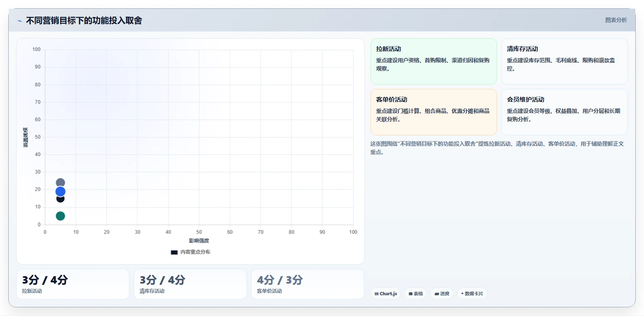The image size is (644, 316).
Task: Click the 图表分析 label in the header
Action: point(616,20)
